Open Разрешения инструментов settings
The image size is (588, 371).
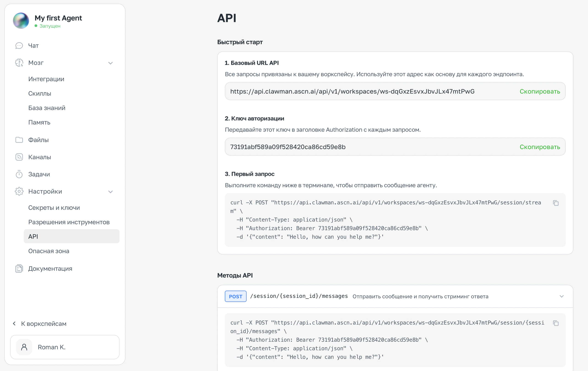tap(69, 222)
